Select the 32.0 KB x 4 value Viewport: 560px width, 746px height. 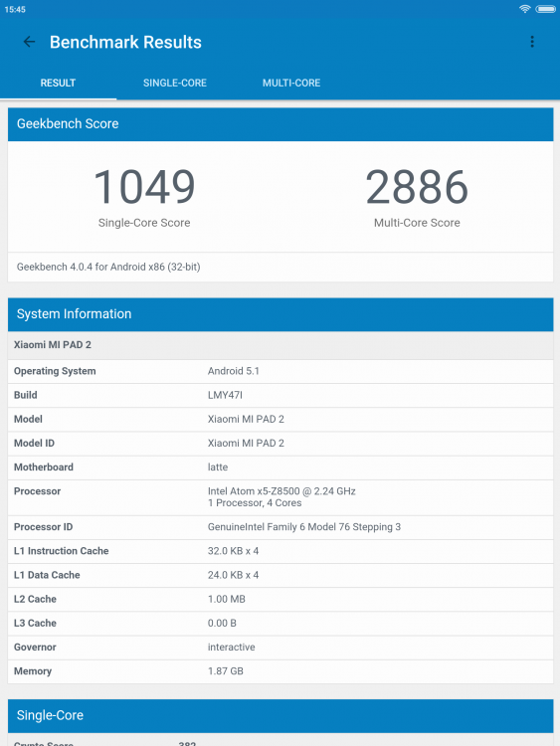point(233,551)
